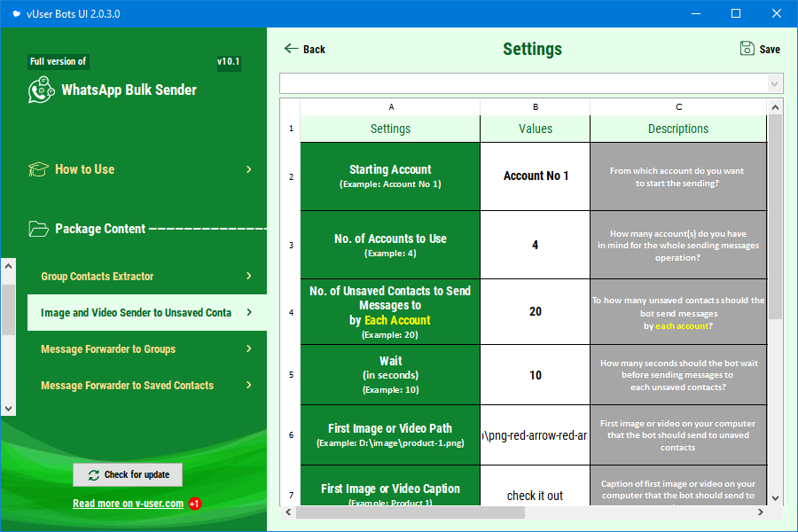This screenshot has height=532, width=798.
Task: Click the graduation cap How to Use icon
Action: (38, 169)
